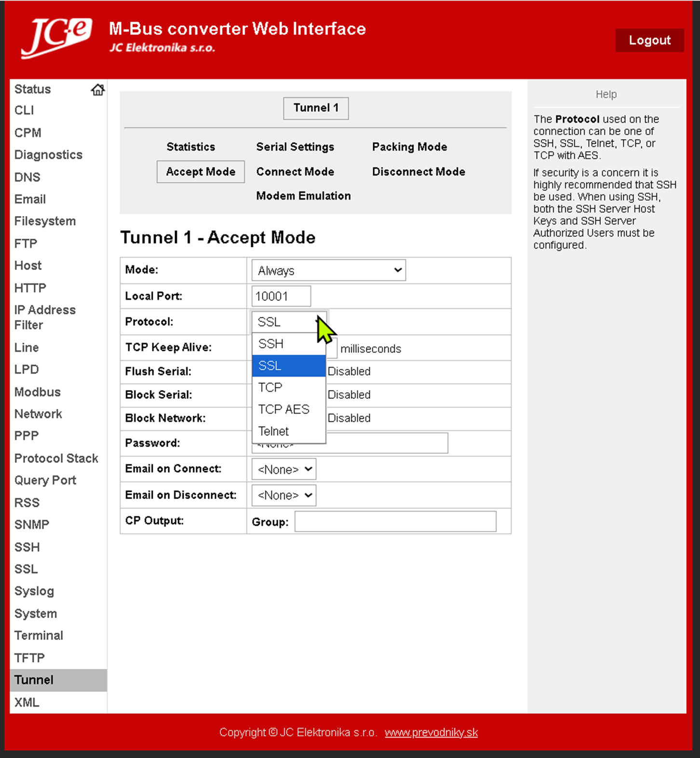Choose Telnet in the protocol list
This screenshot has width=700, height=758.
274,431
